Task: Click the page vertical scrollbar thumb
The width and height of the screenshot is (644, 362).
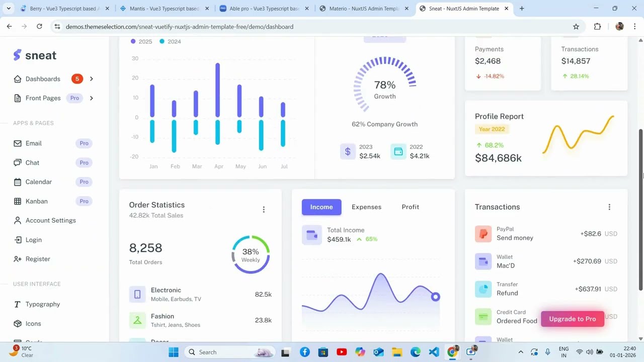Action: 640,210
